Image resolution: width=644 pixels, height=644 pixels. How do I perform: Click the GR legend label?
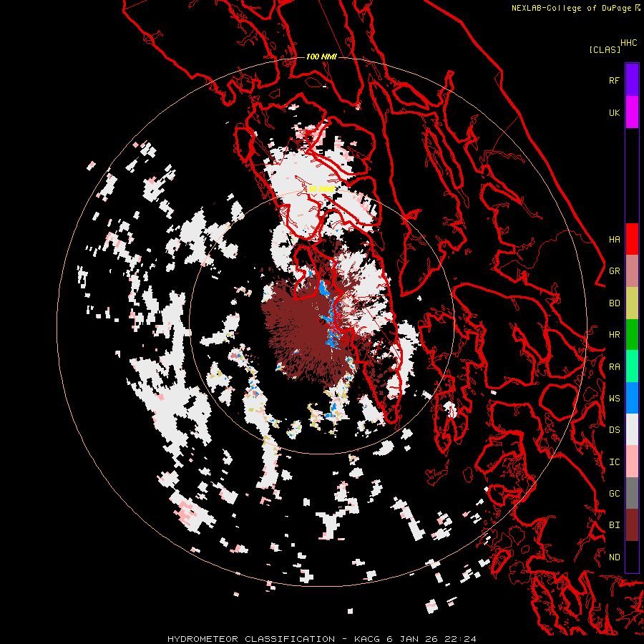coord(614,271)
